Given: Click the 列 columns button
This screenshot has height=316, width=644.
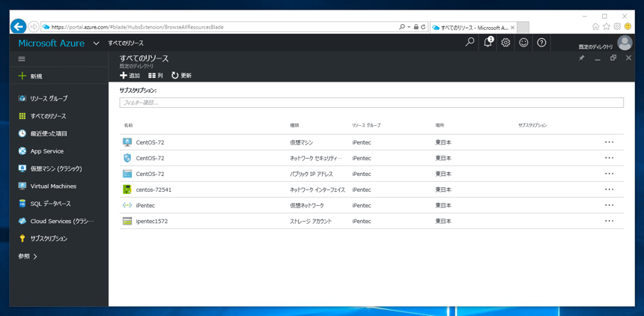Looking at the screenshot, I should point(156,76).
